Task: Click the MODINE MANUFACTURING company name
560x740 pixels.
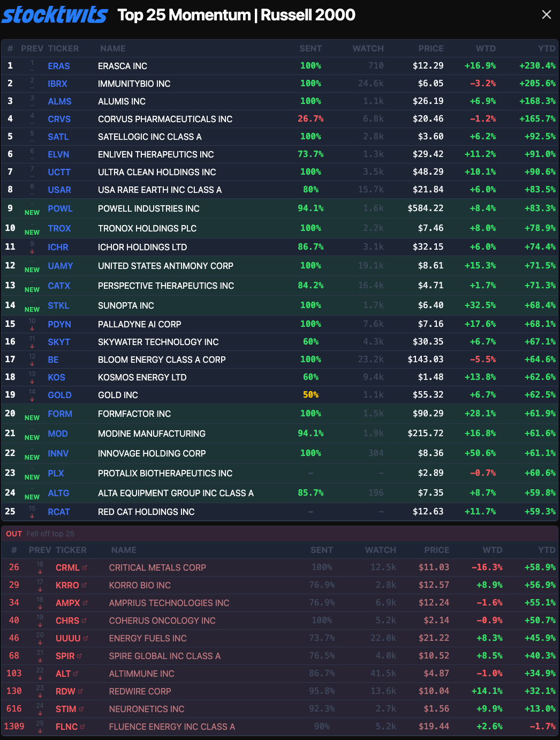Action: tap(152, 433)
